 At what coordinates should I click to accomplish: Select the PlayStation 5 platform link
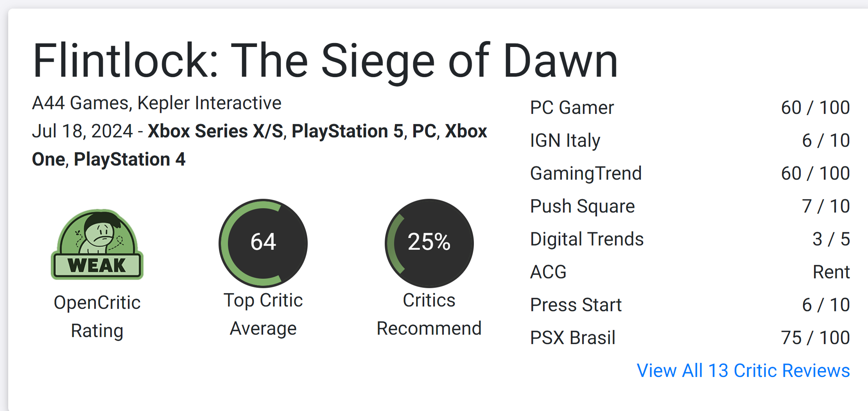[348, 131]
